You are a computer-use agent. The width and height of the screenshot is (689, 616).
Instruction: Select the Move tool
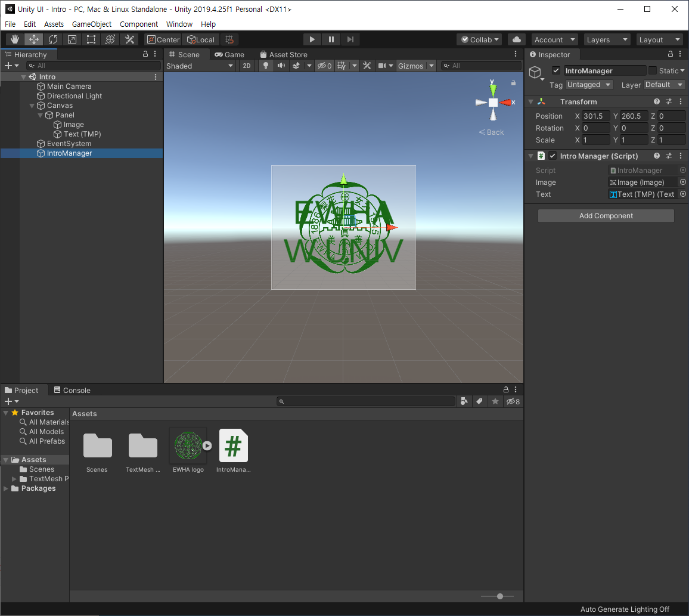[x=34, y=39]
